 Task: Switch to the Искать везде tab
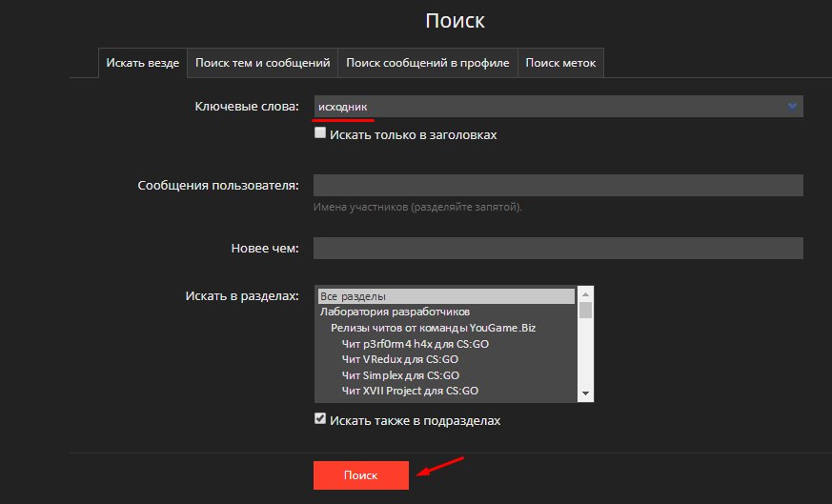pos(143,63)
